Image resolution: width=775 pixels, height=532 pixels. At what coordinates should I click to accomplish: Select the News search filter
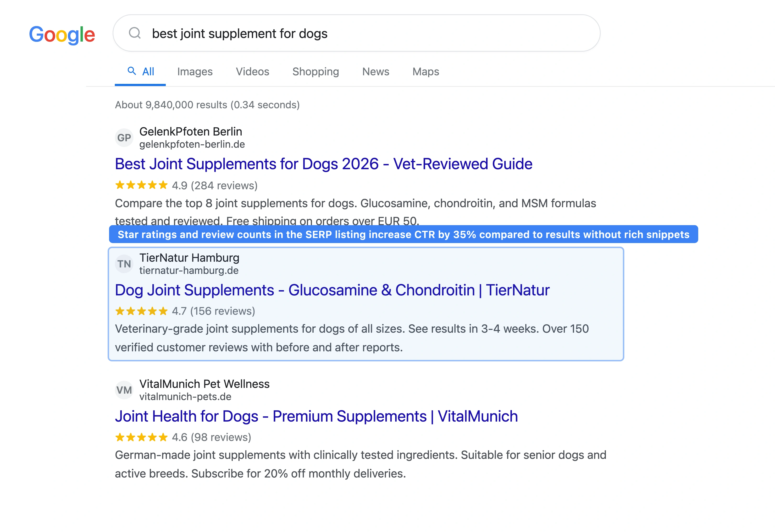point(376,71)
